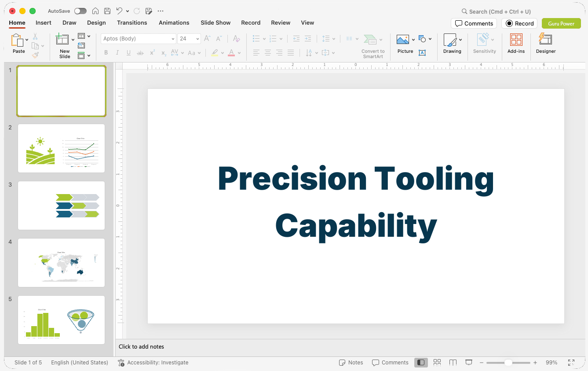This screenshot has width=588, height=371.
Task: Open Add-ins
Action: point(516,44)
